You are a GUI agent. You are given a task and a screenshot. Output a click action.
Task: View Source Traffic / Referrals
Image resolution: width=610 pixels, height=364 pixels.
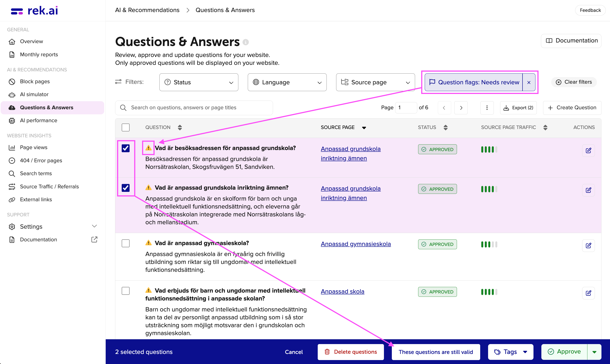coord(49,186)
